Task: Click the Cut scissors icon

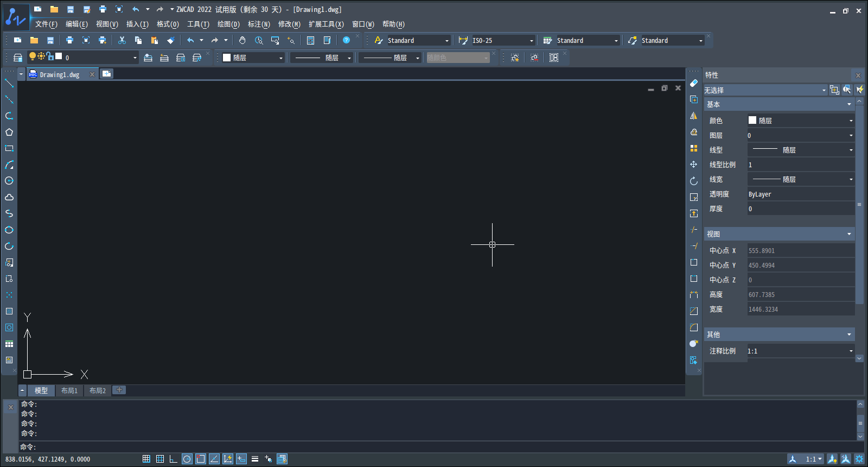Action: click(x=122, y=40)
